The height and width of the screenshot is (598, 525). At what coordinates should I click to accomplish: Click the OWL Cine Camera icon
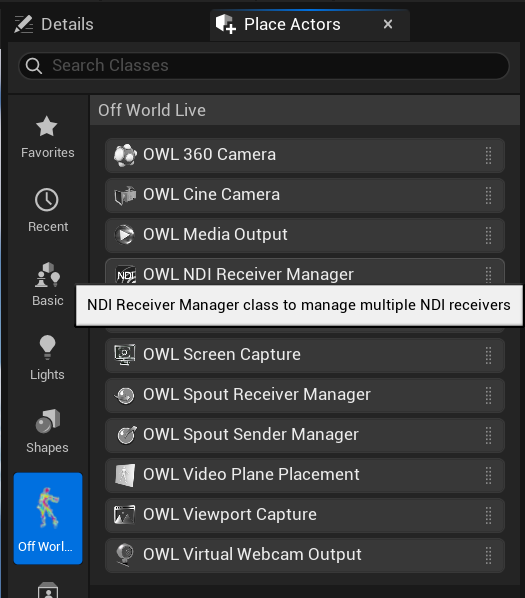[x=125, y=195]
